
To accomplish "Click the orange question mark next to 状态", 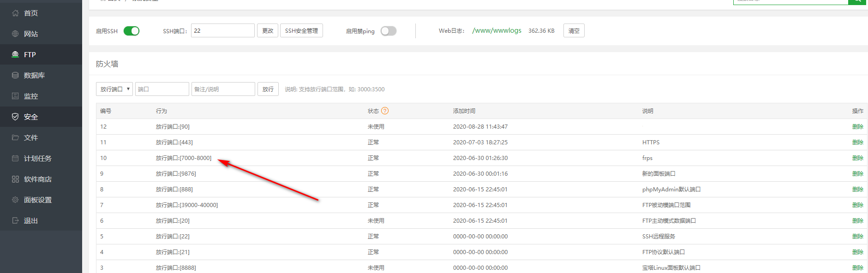I will 385,111.
